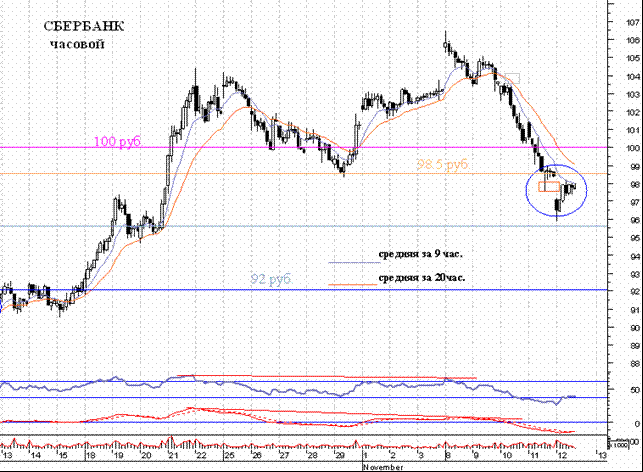Click the 106 price axis value
The height and width of the screenshot is (472, 643).
633,40
